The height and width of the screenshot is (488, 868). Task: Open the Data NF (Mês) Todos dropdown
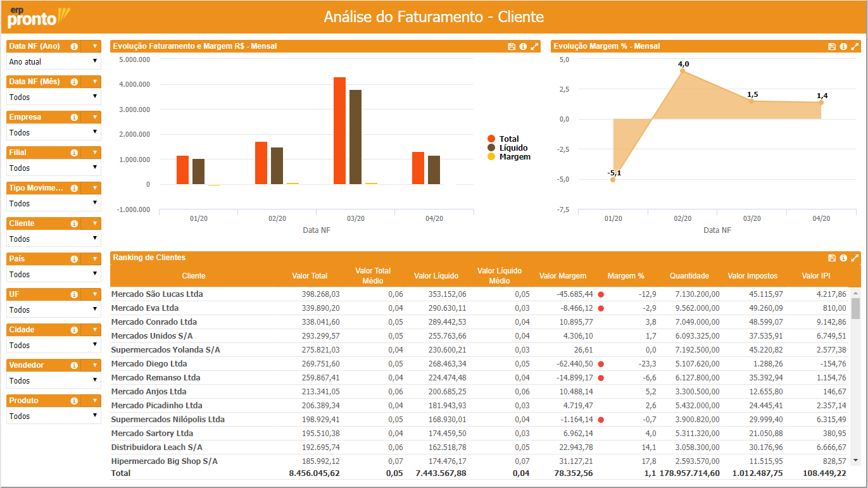pos(53,97)
